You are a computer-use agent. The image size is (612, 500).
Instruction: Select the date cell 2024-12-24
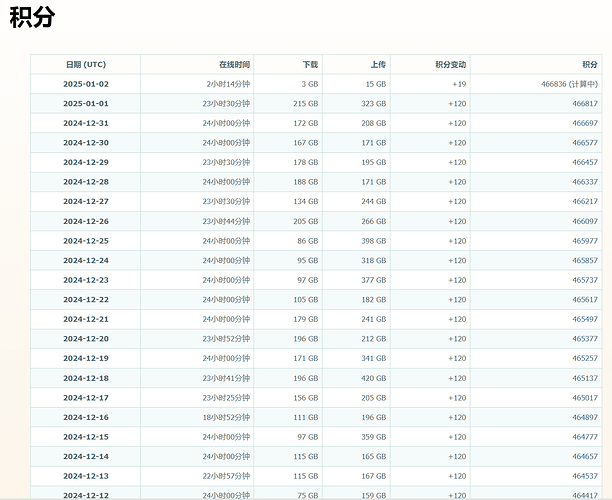(x=86, y=260)
